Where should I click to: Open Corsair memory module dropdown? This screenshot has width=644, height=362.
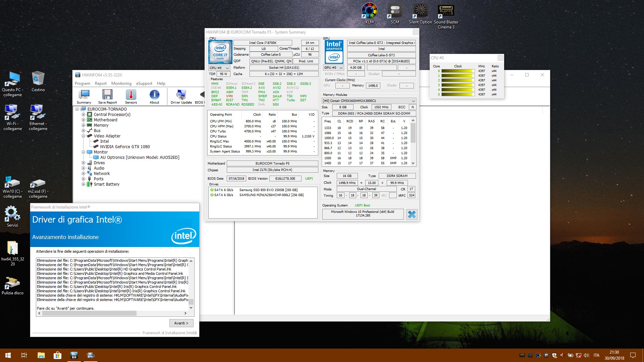pos(369,101)
